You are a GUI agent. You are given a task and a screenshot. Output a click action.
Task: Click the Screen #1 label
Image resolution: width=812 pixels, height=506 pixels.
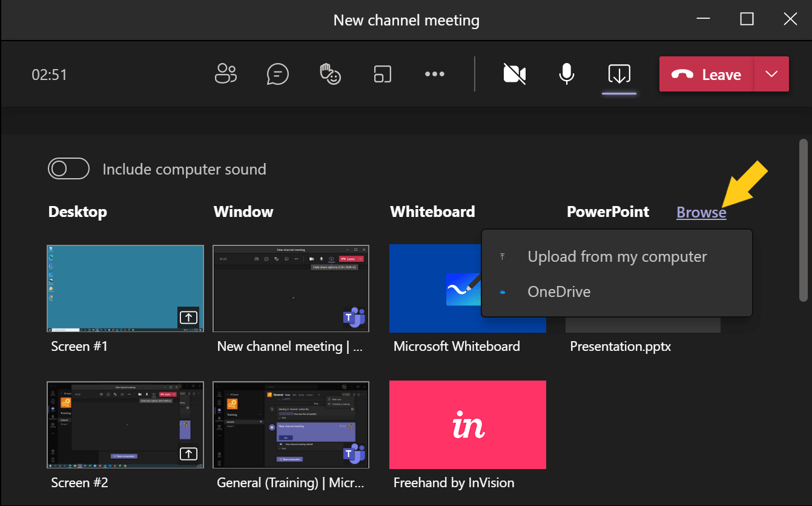(x=79, y=347)
